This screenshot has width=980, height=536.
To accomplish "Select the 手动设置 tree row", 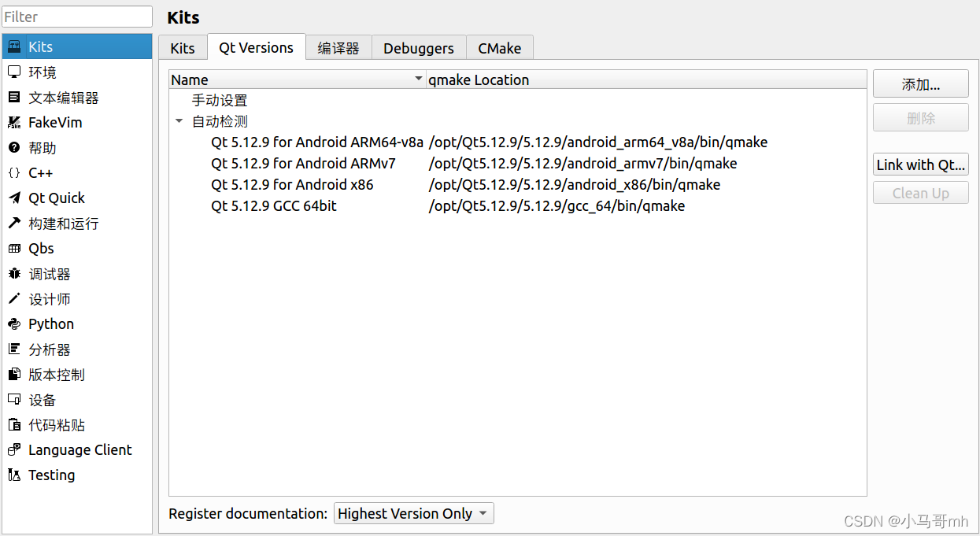I will click(518, 100).
